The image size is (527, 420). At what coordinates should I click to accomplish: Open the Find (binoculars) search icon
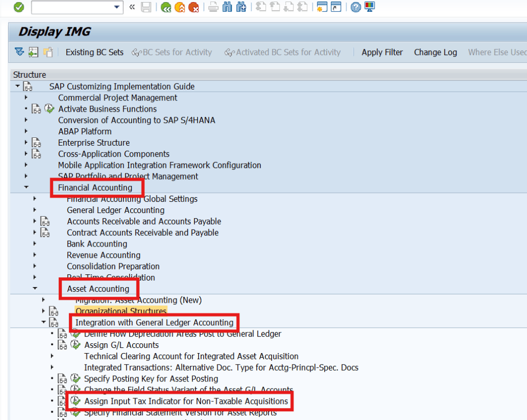tap(226, 7)
